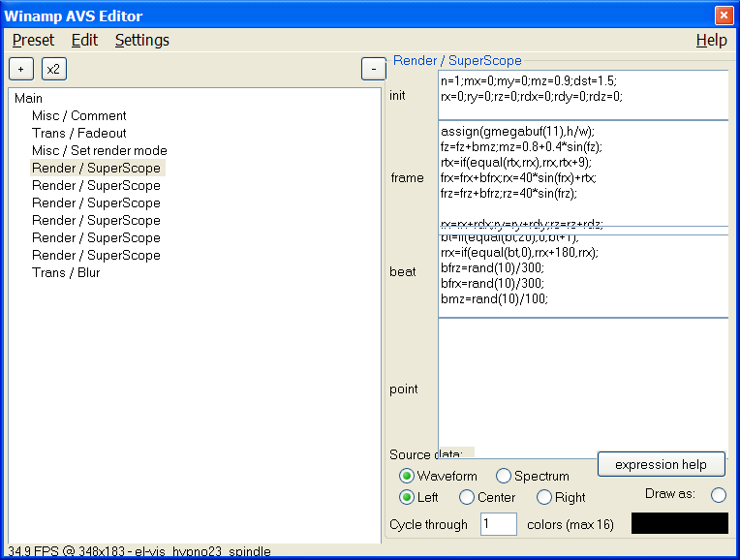The image size is (740, 560).
Task: Click in the beat code text box
Action: pos(583,276)
